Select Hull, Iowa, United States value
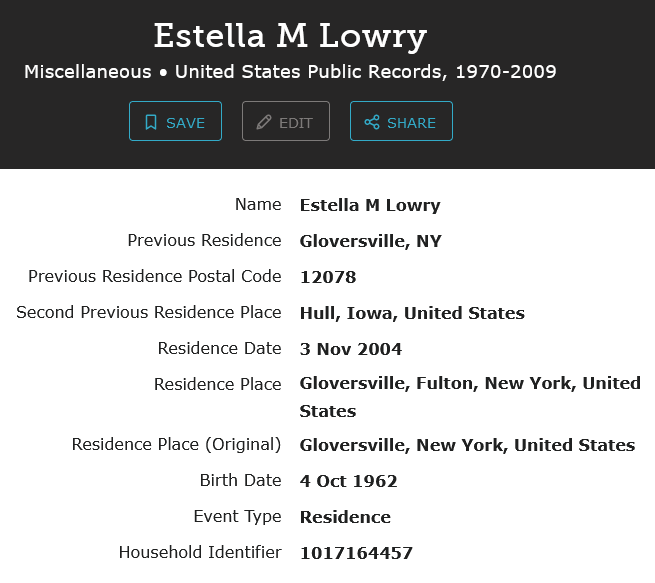The width and height of the screenshot is (655, 583). [x=412, y=313]
